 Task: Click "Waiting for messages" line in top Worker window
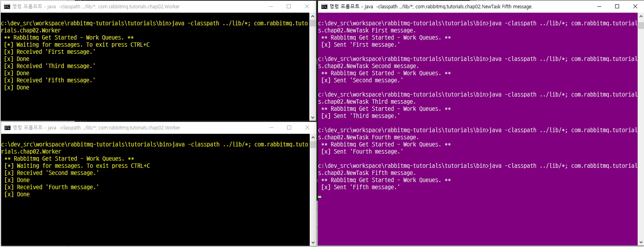coord(77,45)
